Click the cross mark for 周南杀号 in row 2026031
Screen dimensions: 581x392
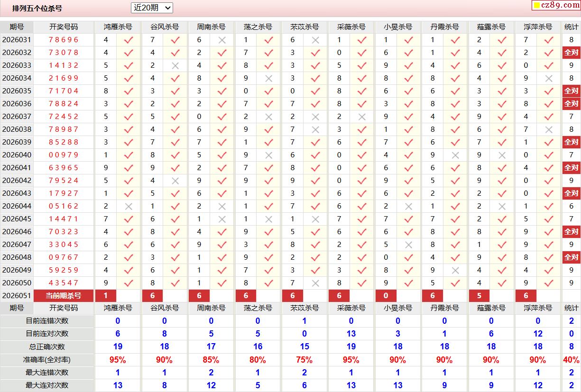point(222,40)
